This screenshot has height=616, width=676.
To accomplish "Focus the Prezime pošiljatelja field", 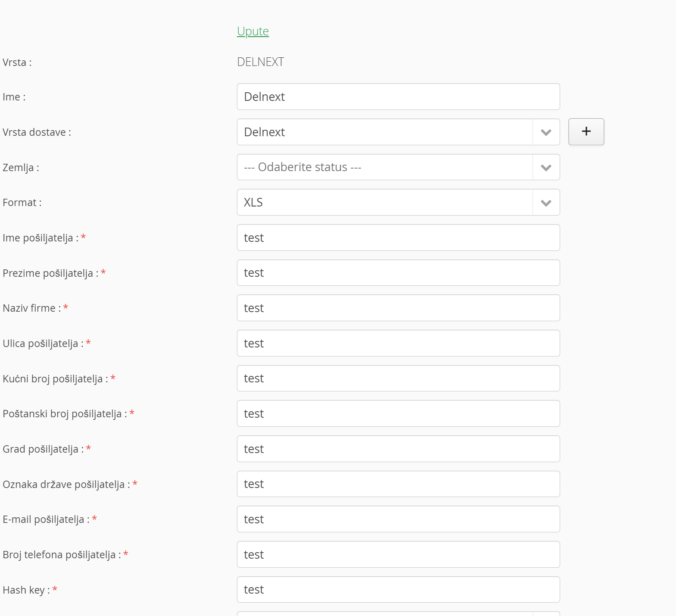I will [398, 273].
